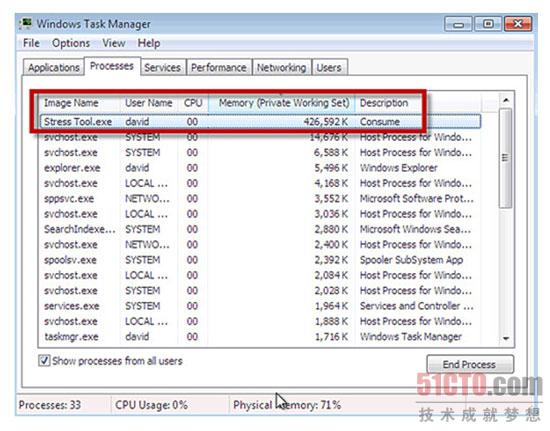Viewport: 550px width, 431px height.
Task: Click the process list scroll up arrow
Action: tap(506, 100)
